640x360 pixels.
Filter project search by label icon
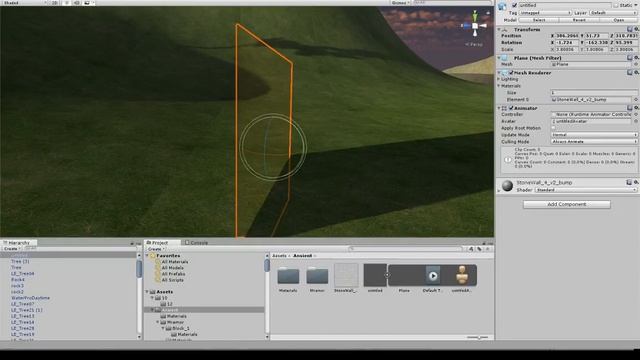click(479, 249)
